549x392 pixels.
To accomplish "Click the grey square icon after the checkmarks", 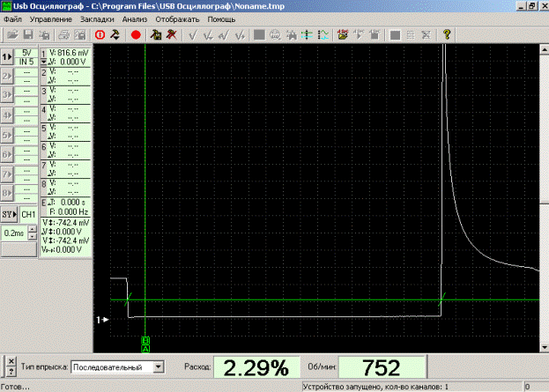I will (259, 34).
